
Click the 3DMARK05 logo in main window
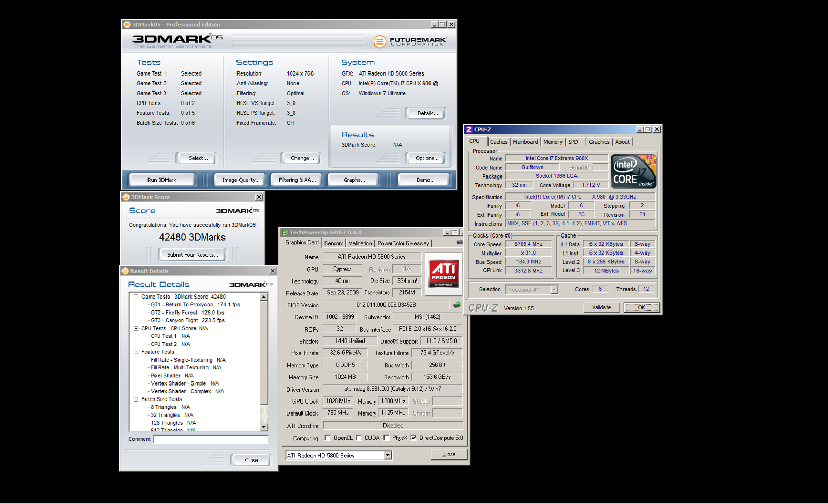[177, 41]
